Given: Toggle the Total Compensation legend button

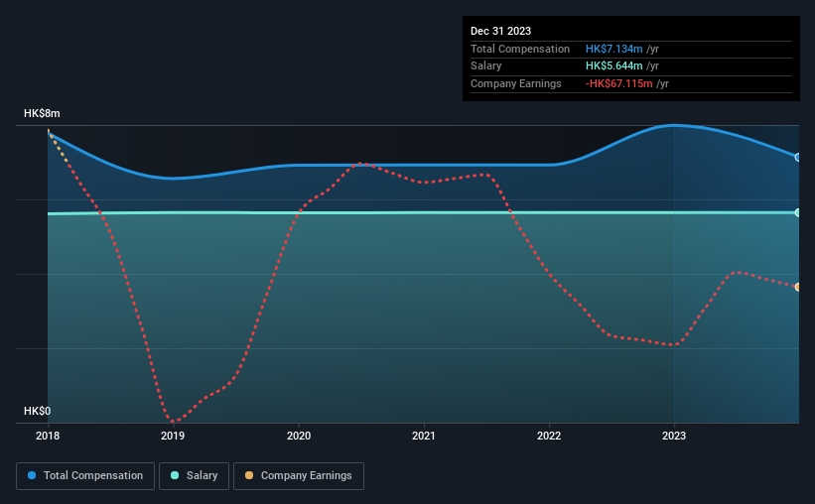Looking at the screenshot, I should (85, 476).
